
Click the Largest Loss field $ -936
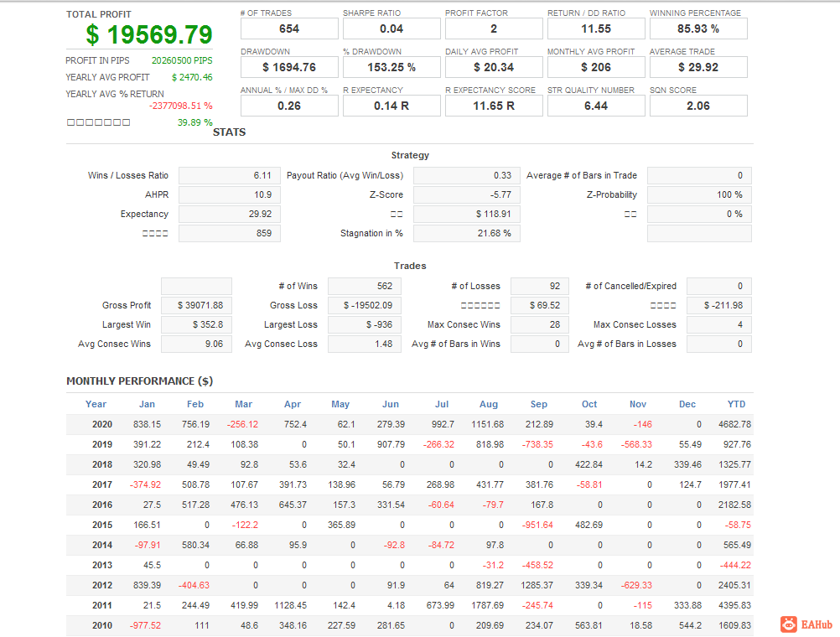[365, 324]
